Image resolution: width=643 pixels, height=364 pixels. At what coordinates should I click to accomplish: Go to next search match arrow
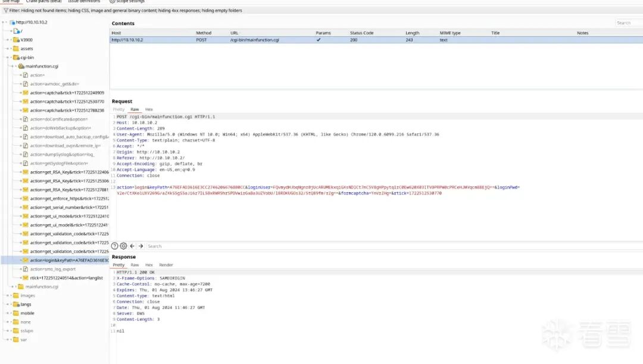[141, 246]
